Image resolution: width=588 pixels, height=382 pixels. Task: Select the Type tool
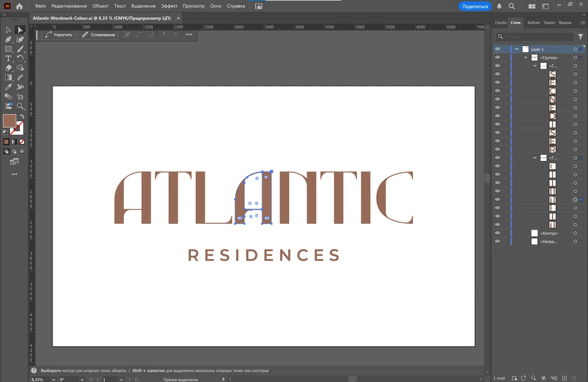pyautogui.click(x=8, y=59)
